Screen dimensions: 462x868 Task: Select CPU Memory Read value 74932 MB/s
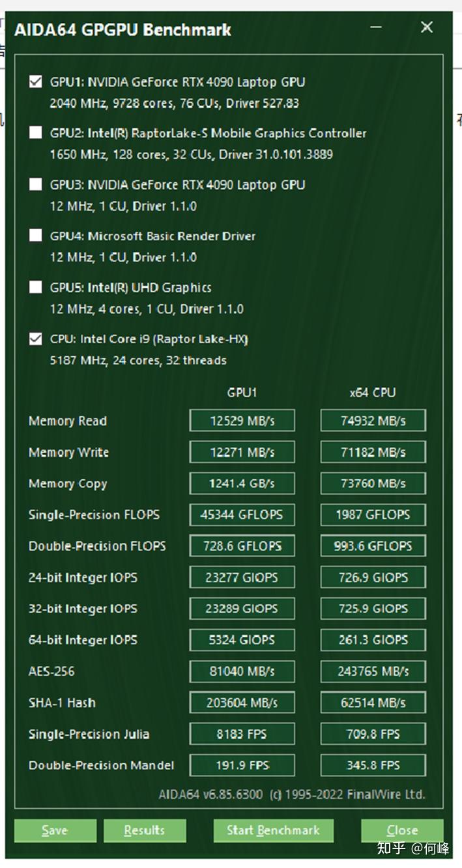coord(373,421)
